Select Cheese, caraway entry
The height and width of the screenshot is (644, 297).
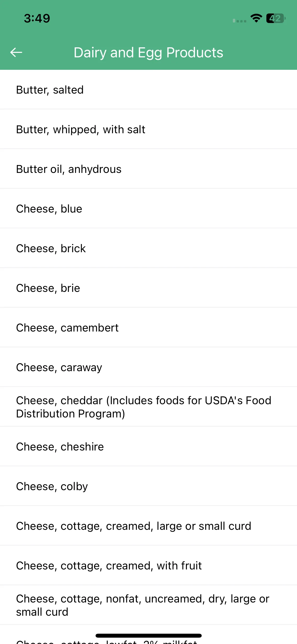(148, 367)
